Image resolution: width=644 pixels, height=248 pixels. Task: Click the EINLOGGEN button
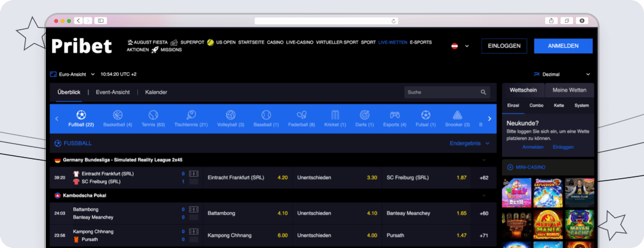tap(505, 46)
